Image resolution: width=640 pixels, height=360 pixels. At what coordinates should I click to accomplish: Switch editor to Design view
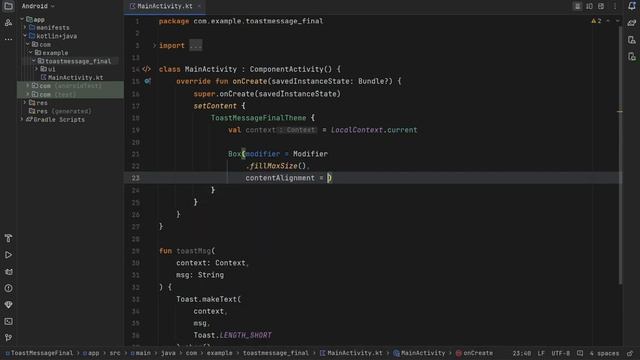[601, 6]
